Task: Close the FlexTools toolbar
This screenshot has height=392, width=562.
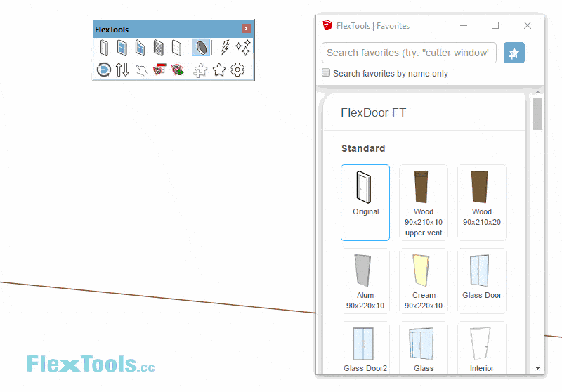Action: [x=247, y=29]
